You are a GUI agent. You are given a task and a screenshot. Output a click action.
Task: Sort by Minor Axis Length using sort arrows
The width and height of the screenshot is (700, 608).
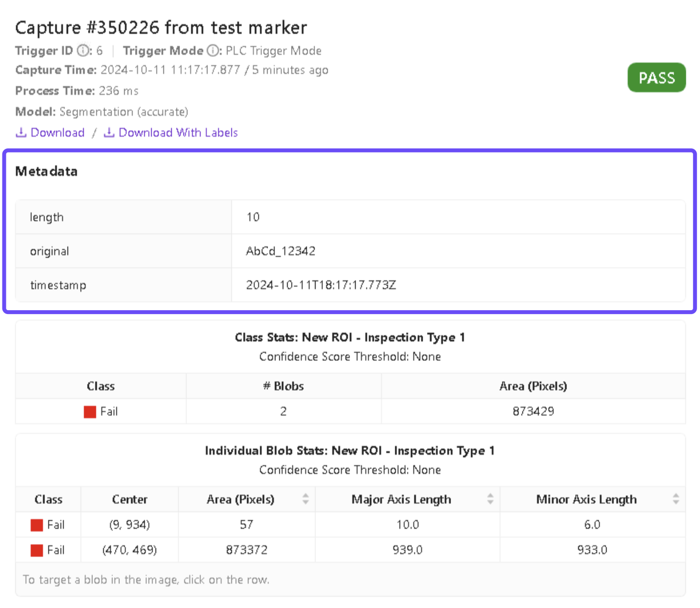[676, 499]
